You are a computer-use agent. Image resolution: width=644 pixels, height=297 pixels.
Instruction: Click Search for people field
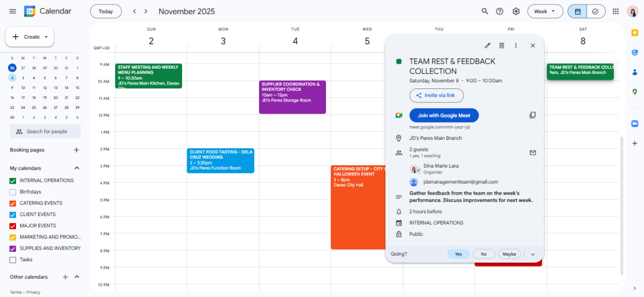45,132
